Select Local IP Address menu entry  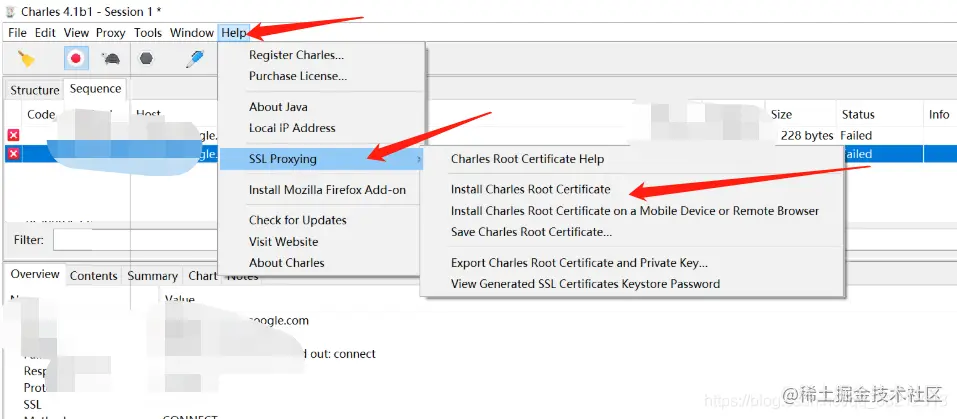pyautogui.click(x=292, y=128)
